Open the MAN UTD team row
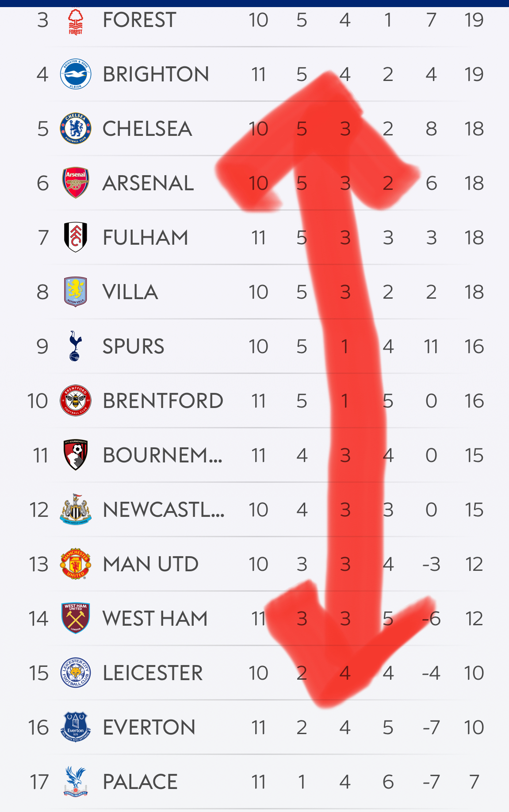 (254, 564)
